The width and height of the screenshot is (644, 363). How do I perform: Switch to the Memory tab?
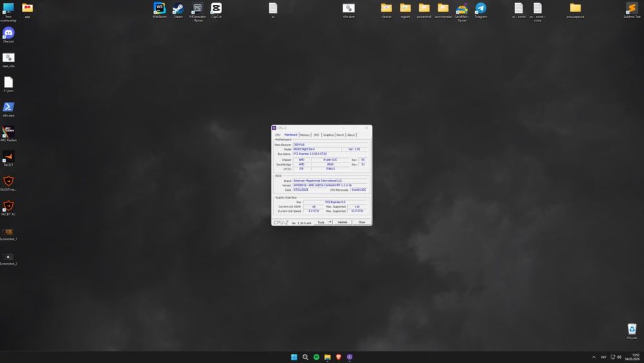(305, 135)
